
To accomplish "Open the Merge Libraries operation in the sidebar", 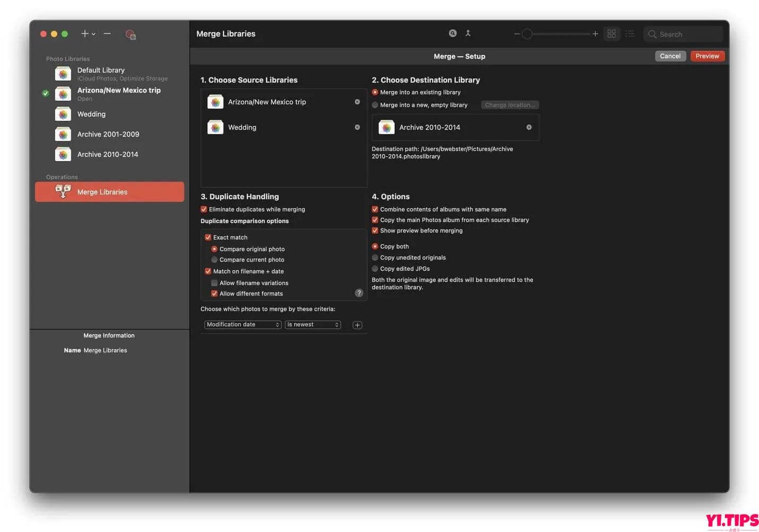I will click(x=110, y=192).
